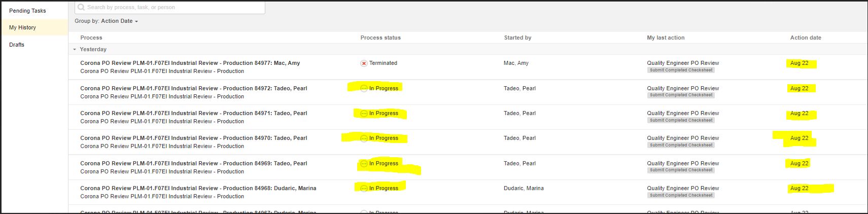The width and height of the screenshot is (868, 214).
Task: Open process 84968 for Dudaric, Marina
Action: click(198, 189)
